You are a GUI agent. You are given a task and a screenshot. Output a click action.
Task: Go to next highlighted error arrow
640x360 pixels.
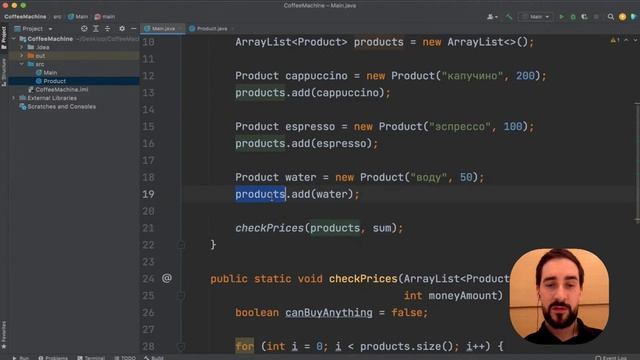click(635, 40)
